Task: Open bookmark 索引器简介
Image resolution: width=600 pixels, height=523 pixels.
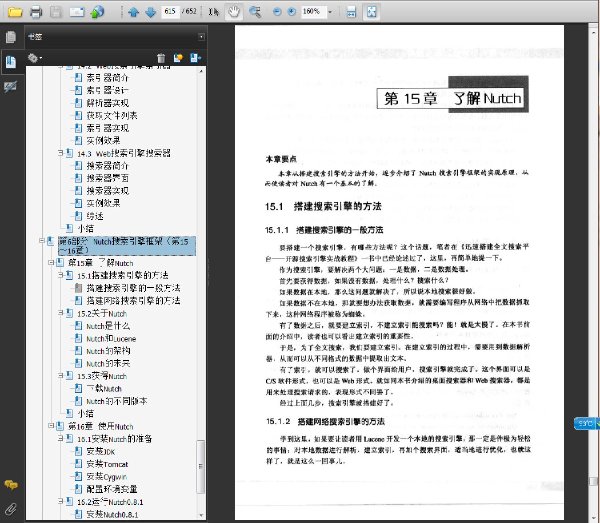Action: click(107, 78)
